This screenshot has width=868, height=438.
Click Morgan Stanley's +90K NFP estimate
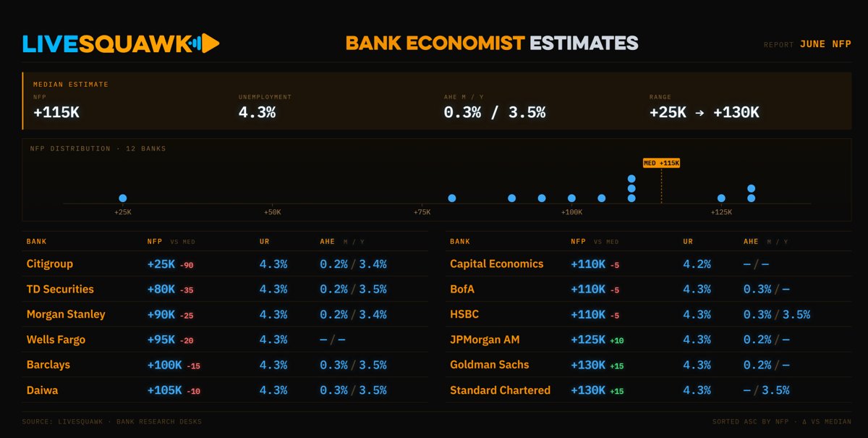pyautogui.click(x=161, y=315)
